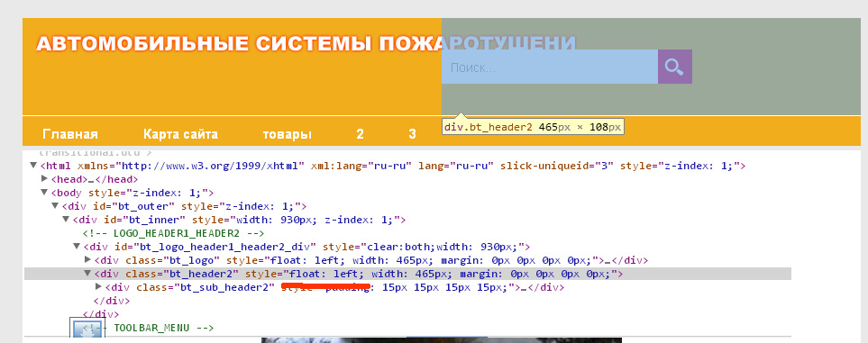Select the LOGO_HEADER1_HEADER2 comment line

[x=173, y=233]
